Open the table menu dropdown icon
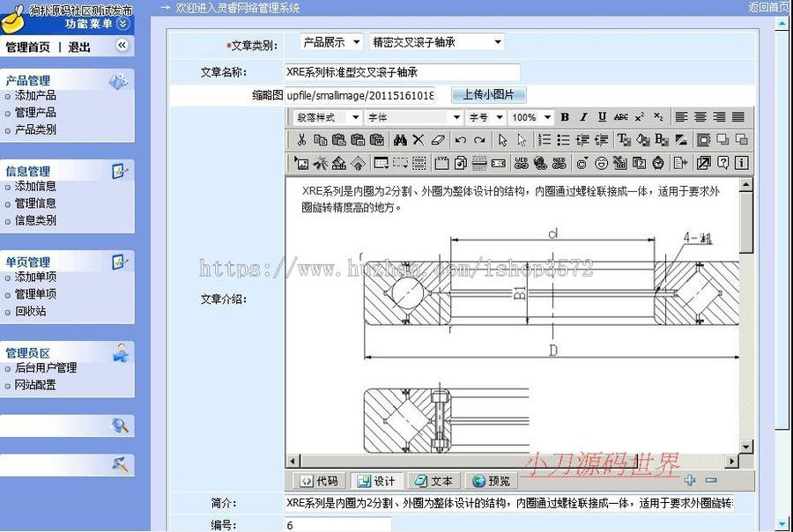The image size is (793, 532). [381, 163]
